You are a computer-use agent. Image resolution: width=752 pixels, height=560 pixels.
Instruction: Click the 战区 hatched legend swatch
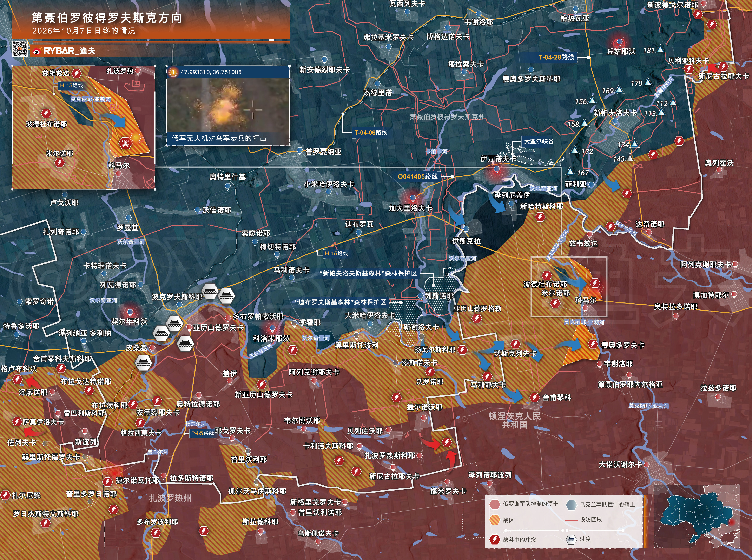pos(495,520)
